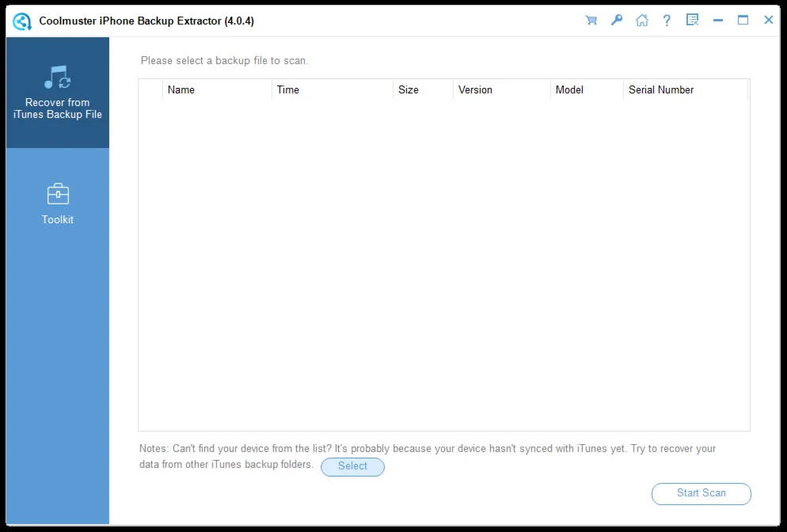The image size is (787, 532).
Task: Click the Start Scan button
Action: [701, 493]
